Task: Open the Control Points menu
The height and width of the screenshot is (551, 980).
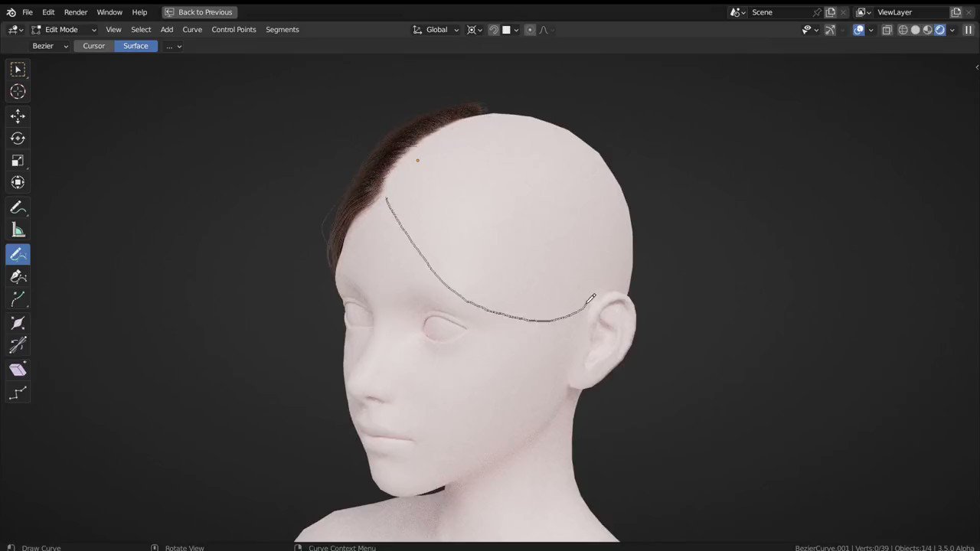Action: (x=234, y=29)
